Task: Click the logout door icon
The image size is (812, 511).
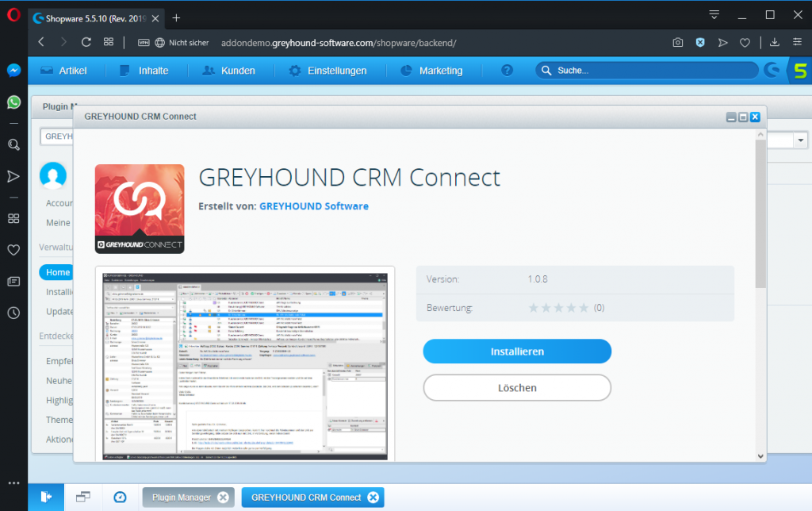Action: pos(46,497)
